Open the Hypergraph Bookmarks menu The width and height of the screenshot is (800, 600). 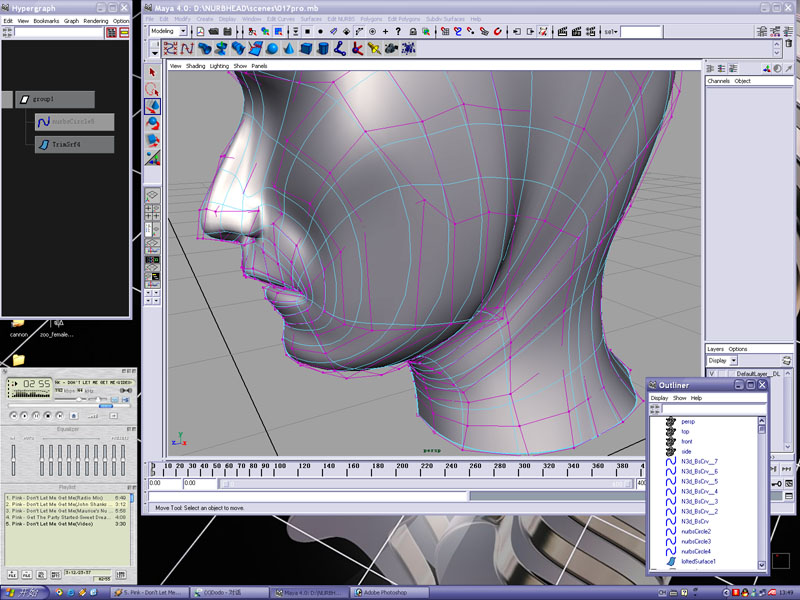coord(46,21)
